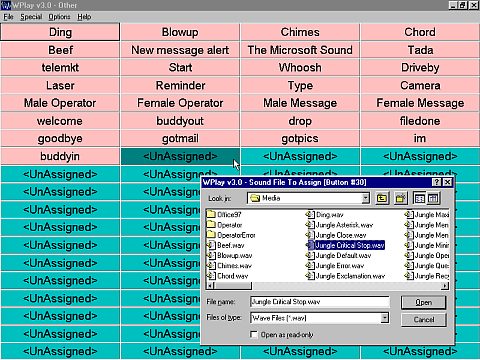Image resolution: width=480 pixels, height=360 pixels.
Task: Open the Special menu
Action: tap(31, 17)
